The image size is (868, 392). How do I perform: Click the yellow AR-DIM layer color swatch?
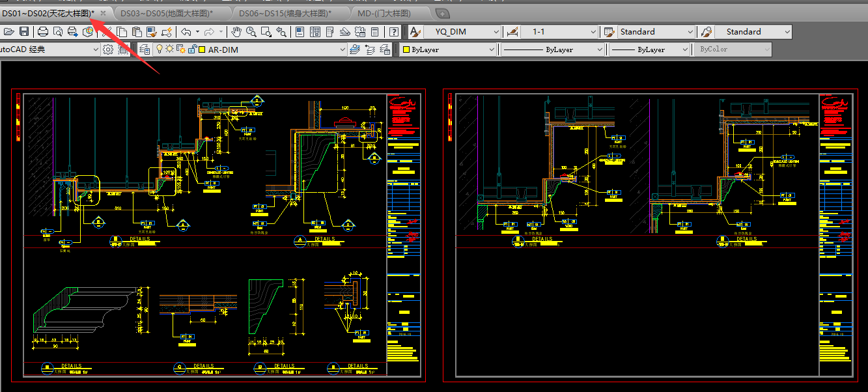[202, 49]
